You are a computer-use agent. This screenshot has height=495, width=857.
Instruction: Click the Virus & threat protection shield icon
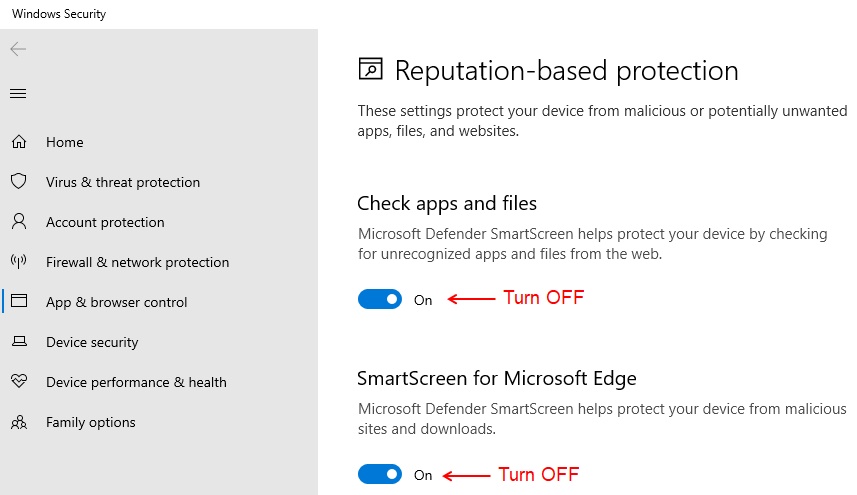pyautogui.click(x=19, y=181)
